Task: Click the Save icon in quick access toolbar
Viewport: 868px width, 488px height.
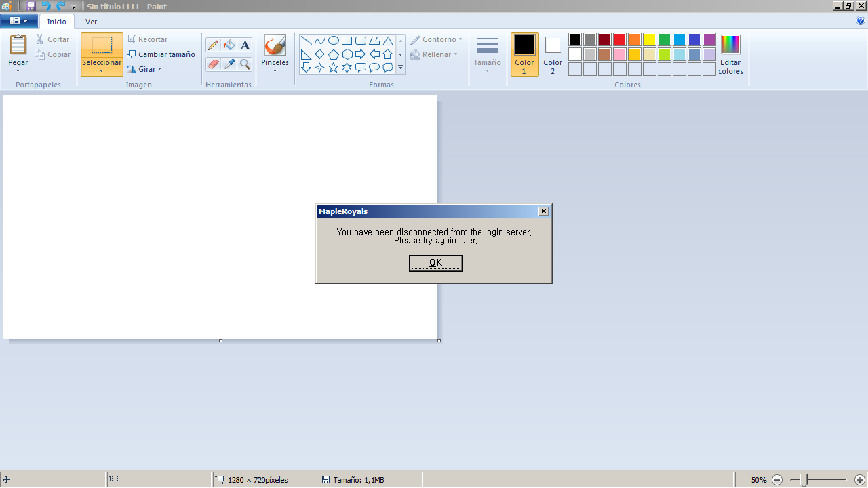Action: click(x=31, y=6)
